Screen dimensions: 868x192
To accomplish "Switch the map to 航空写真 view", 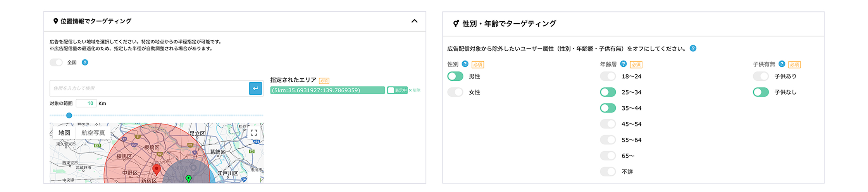I will pos(93,133).
